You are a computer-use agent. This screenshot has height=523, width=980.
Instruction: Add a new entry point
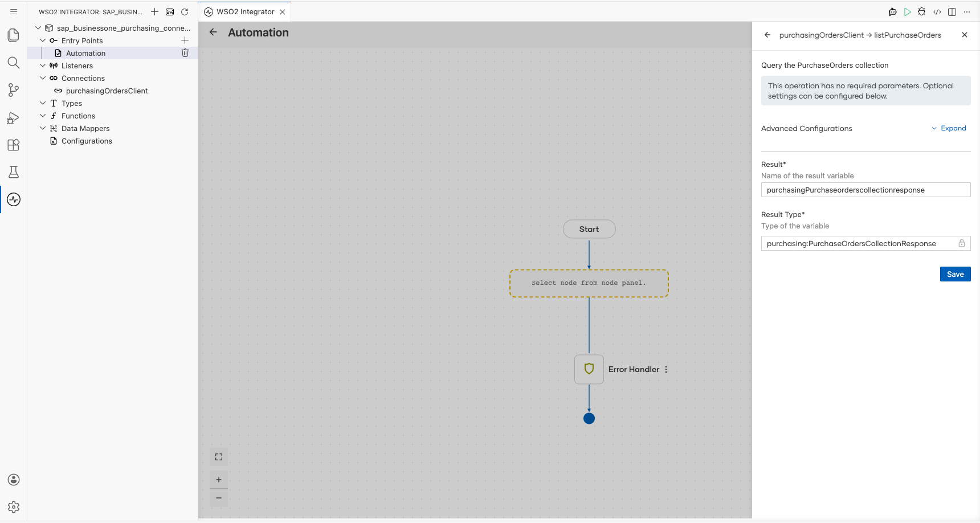click(x=185, y=40)
